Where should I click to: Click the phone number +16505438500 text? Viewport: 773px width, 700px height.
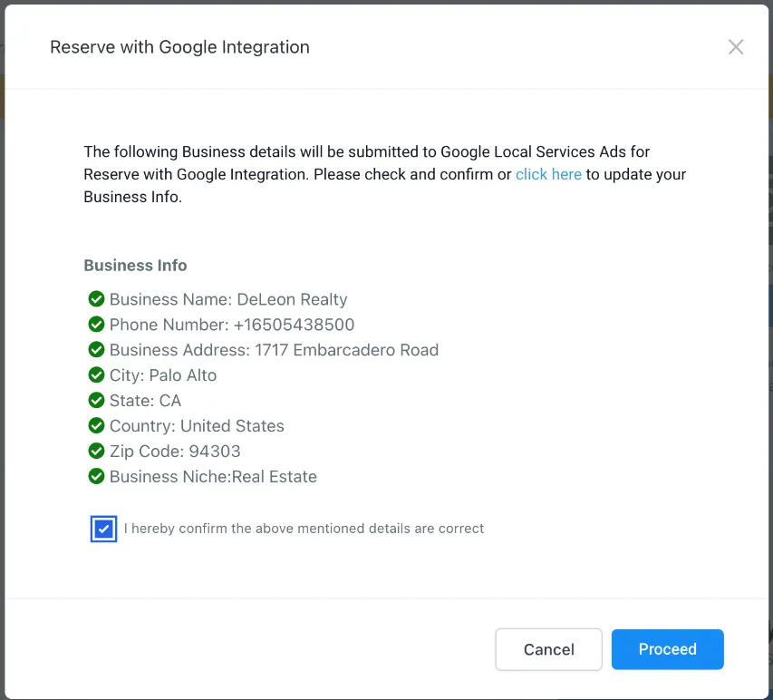pyautogui.click(x=294, y=325)
